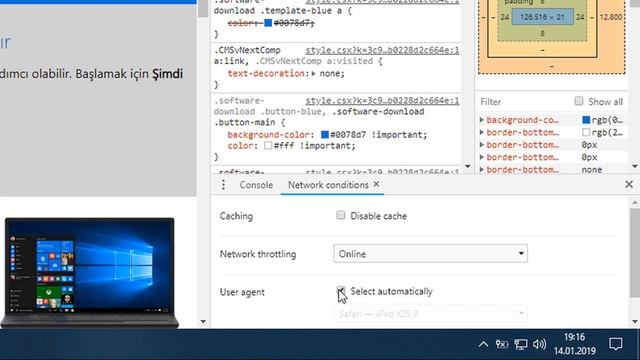Open the drawer three-dot menu

point(223,185)
